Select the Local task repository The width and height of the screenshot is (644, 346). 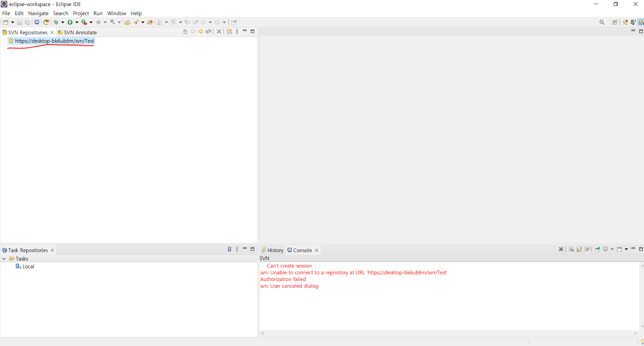tap(25, 266)
